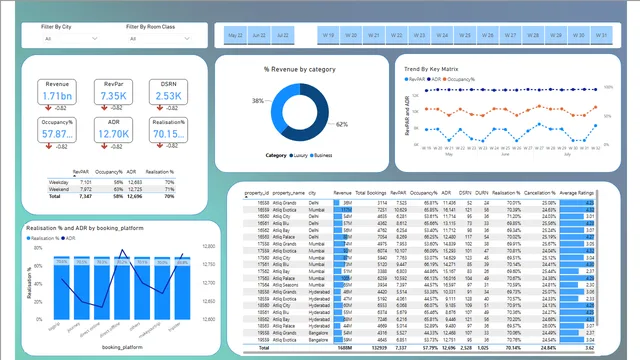Select the Jul 22 month slicer
This screenshot has width=640, height=360.
pos(282,36)
